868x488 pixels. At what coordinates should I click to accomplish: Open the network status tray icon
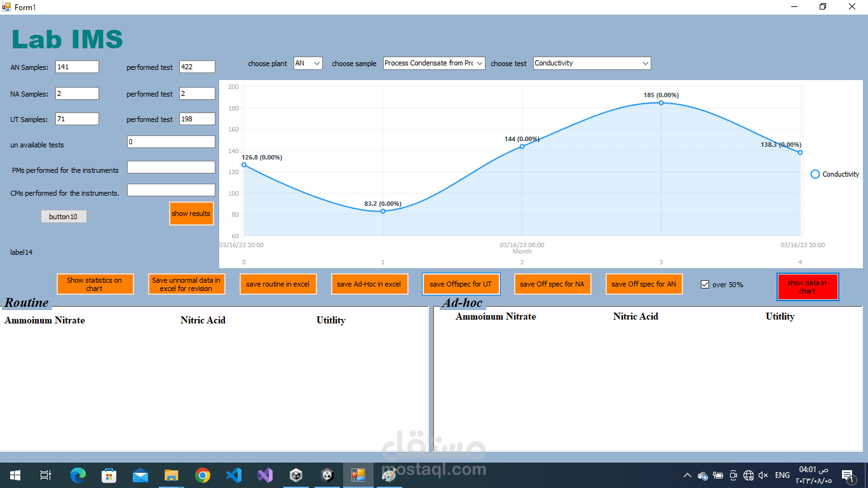(x=749, y=475)
